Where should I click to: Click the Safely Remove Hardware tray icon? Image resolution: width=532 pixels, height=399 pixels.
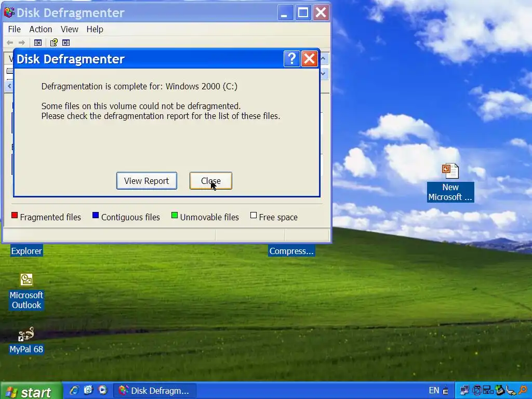pos(511,391)
